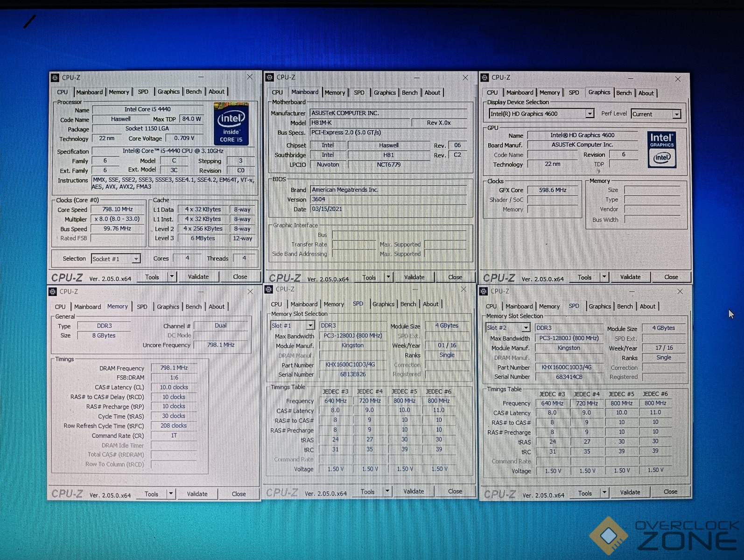Click the Intel Core i5 logo badge
The height and width of the screenshot is (560, 744).
(231, 124)
